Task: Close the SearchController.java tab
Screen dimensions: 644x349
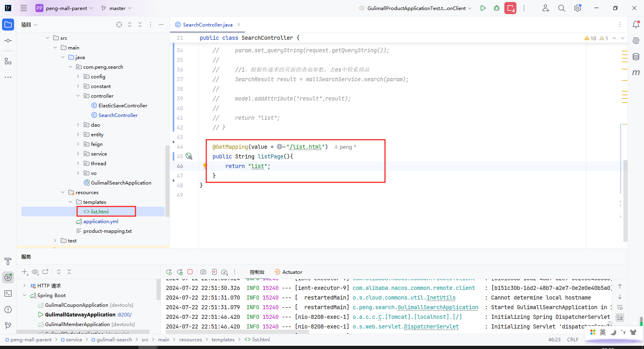Action: (x=239, y=25)
